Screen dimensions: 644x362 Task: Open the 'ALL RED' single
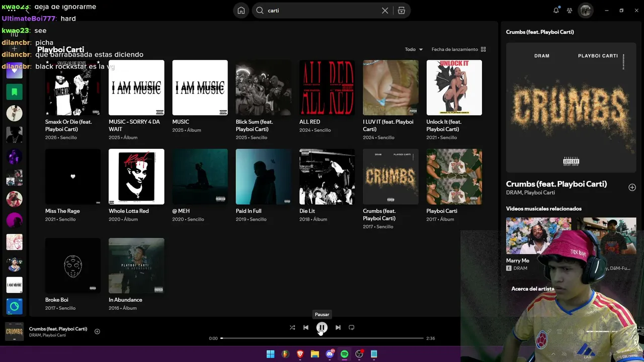[x=327, y=87]
